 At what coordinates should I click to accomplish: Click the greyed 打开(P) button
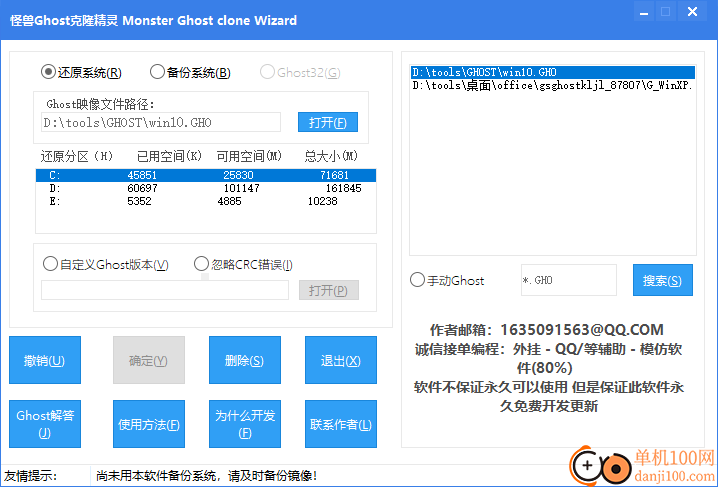click(x=329, y=290)
